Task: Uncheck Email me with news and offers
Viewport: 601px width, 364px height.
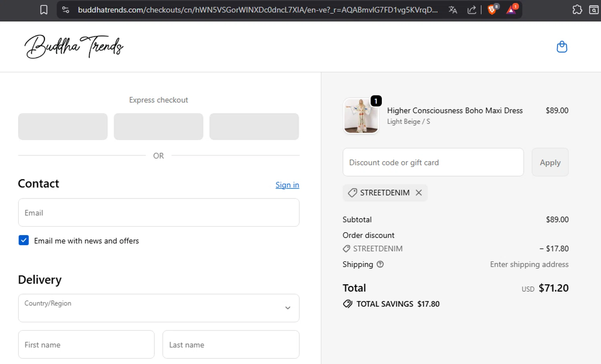Action: (24, 240)
